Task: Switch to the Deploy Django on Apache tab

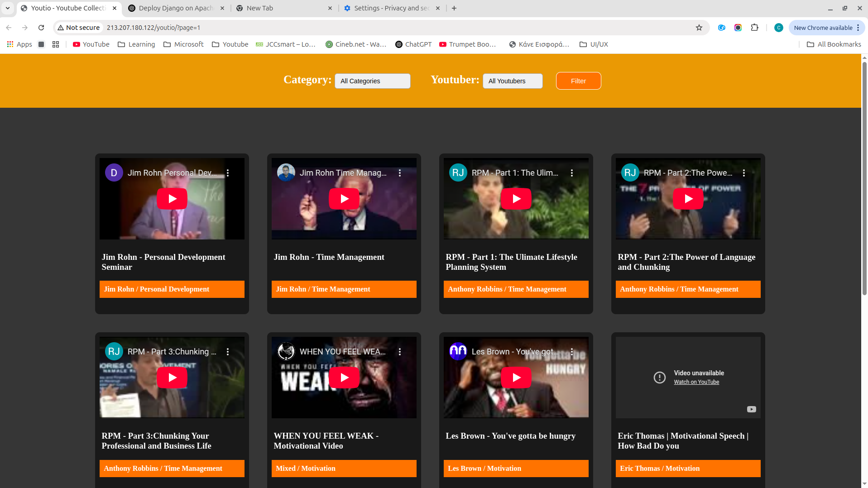Action: click(176, 8)
